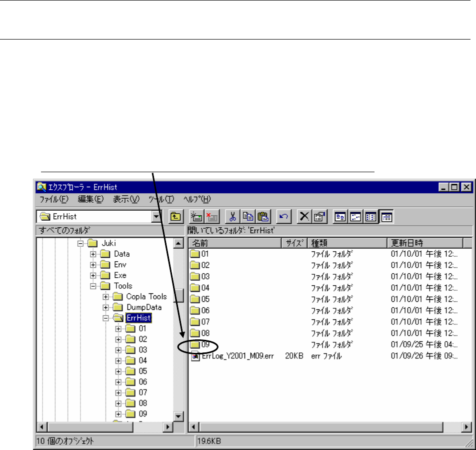Switch to List view

370,217
